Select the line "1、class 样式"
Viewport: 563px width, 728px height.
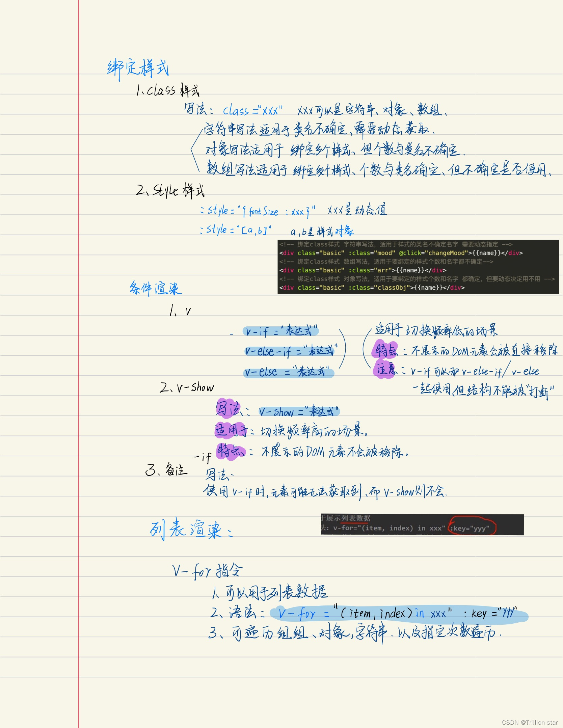pyautogui.click(x=168, y=90)
